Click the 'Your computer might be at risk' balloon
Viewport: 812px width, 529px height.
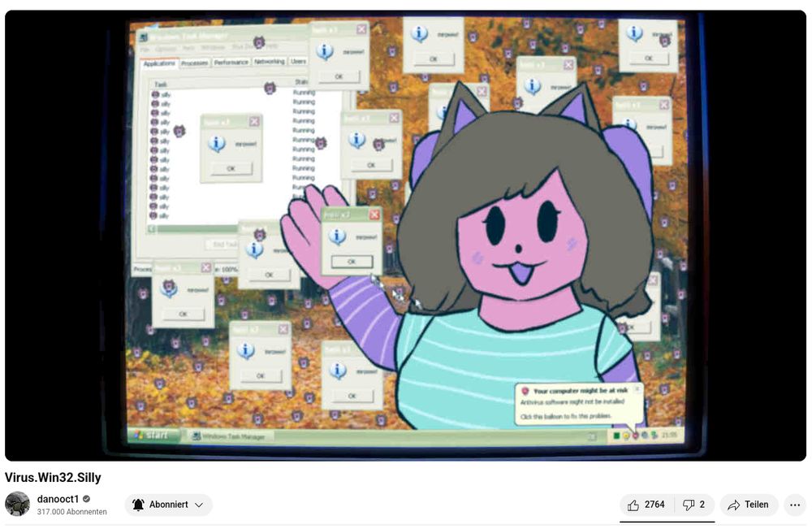580,404
